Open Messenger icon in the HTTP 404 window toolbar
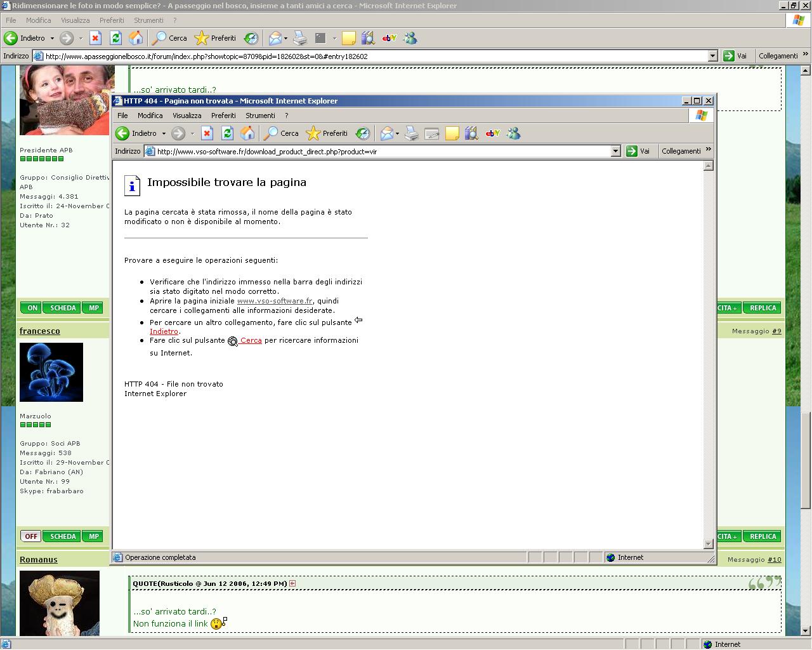The width and height of the screenshot is (812, 650). 513,133
